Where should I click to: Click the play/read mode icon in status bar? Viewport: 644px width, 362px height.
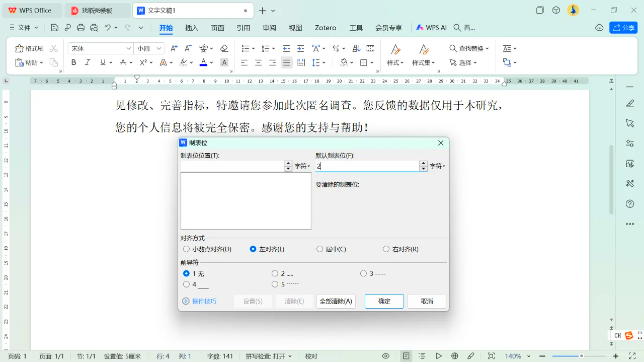pos(439,356)
